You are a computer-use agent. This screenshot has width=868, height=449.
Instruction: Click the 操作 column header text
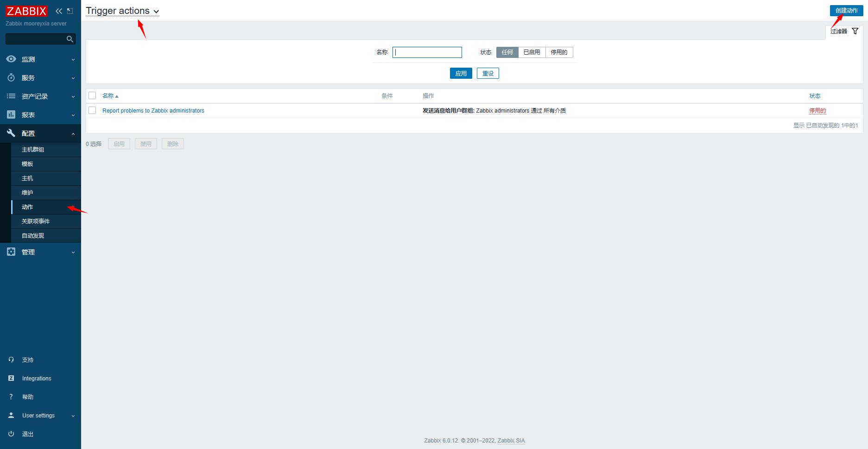pos(428,96)
